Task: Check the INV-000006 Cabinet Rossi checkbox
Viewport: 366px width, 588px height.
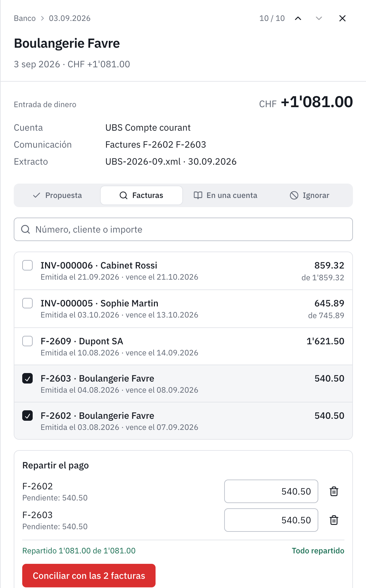Action: (27, 265)
